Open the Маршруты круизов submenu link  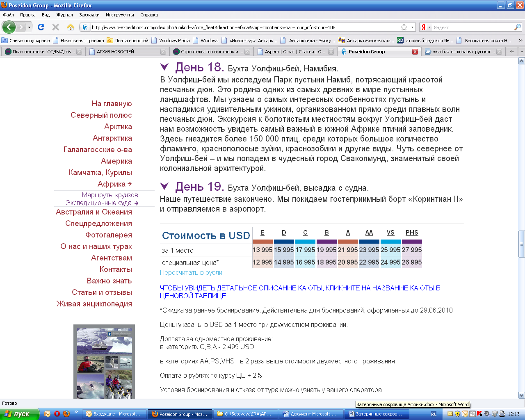[110, 195]
